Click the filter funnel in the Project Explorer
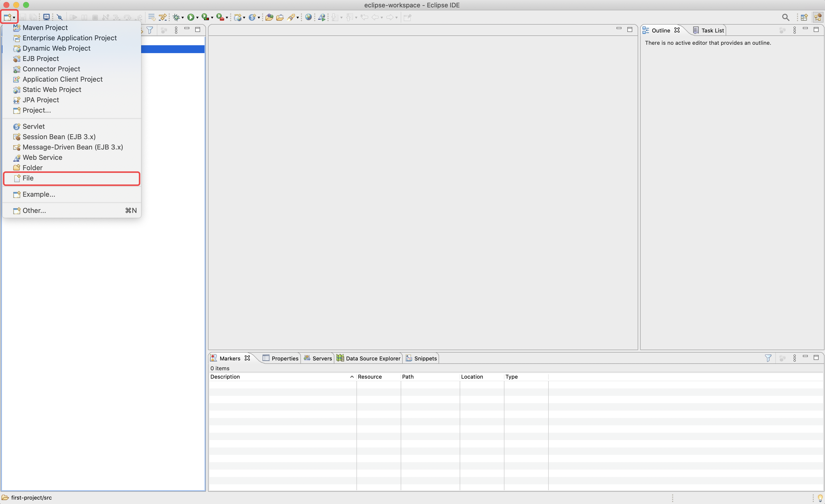825x504 pixels. 150,30
